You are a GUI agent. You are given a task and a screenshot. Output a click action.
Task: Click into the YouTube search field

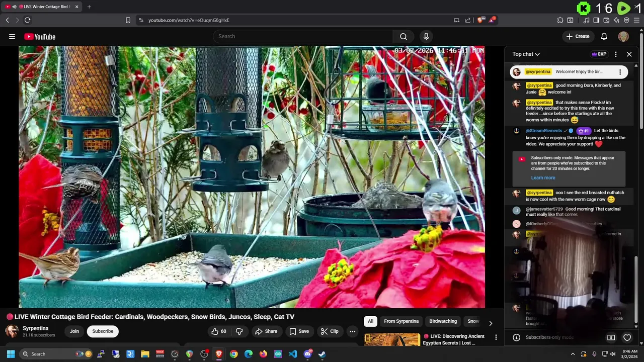click(303, 36)
